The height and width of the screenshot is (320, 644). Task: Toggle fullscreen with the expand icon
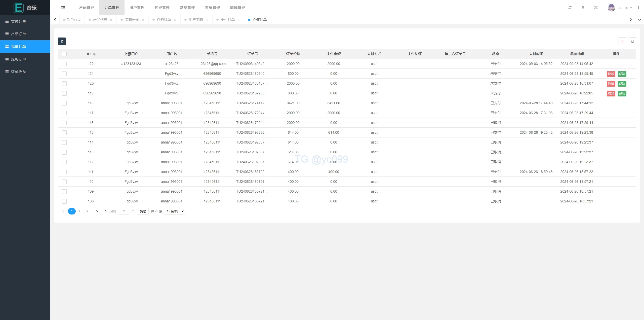tap(596, 8)
